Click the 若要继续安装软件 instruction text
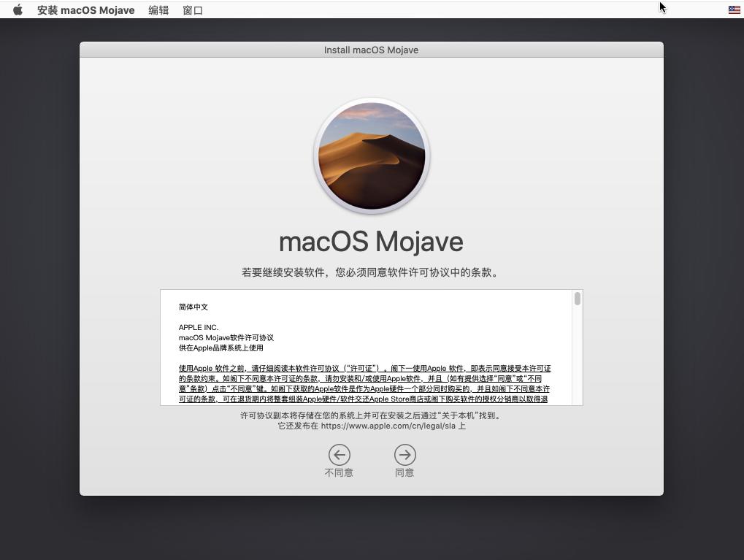The height and width of the screenshot is (560, 744). tap(371, 272)
